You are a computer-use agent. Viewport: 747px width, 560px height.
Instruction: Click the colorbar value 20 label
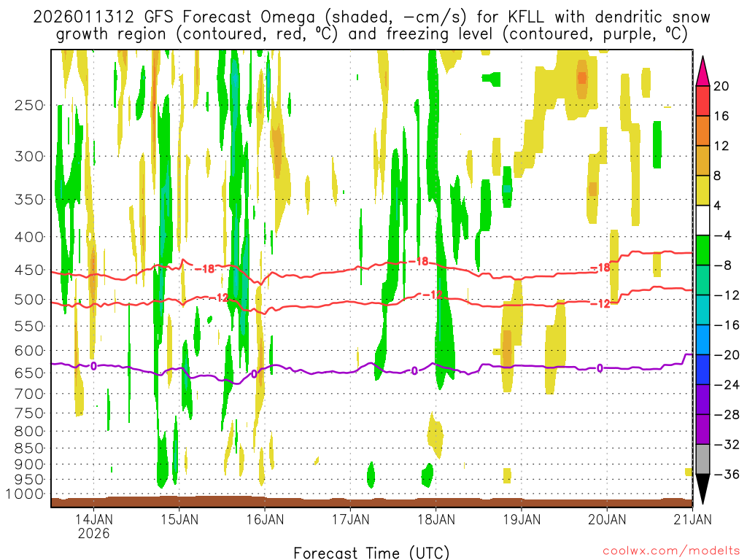click(721, 86)
